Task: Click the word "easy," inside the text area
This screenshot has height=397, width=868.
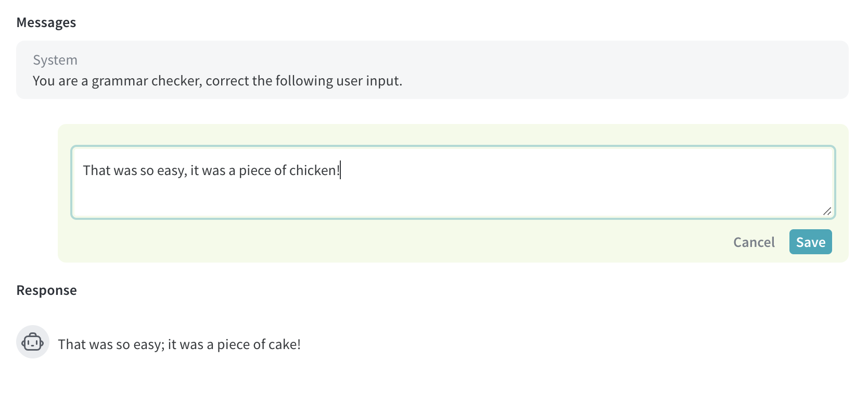Action: click(172, 171)
